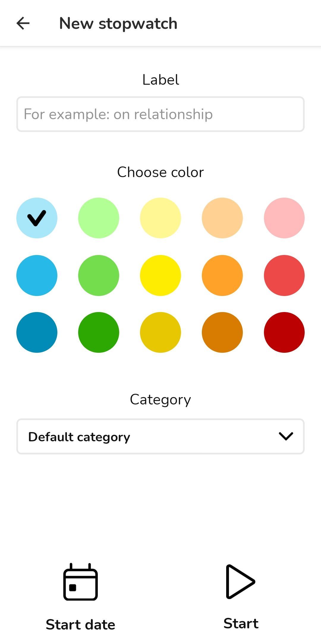Select the checked light blue color
The width and height of the screenshot is (321, 644).
[37, 218]
